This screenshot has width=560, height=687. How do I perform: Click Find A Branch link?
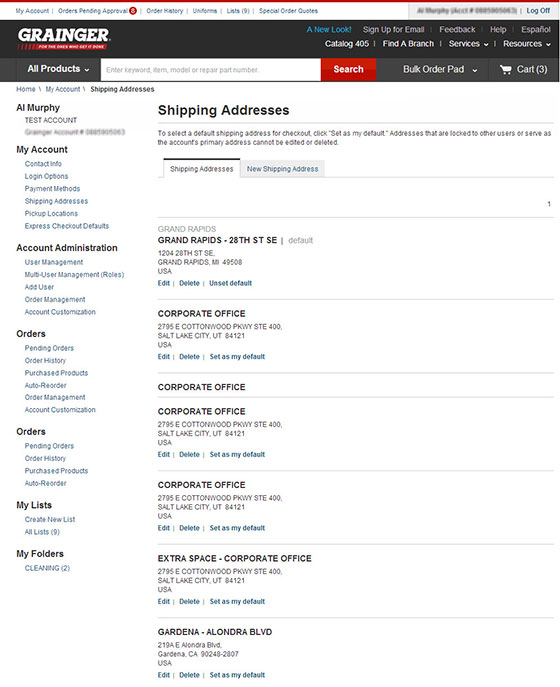pos(408,44)
